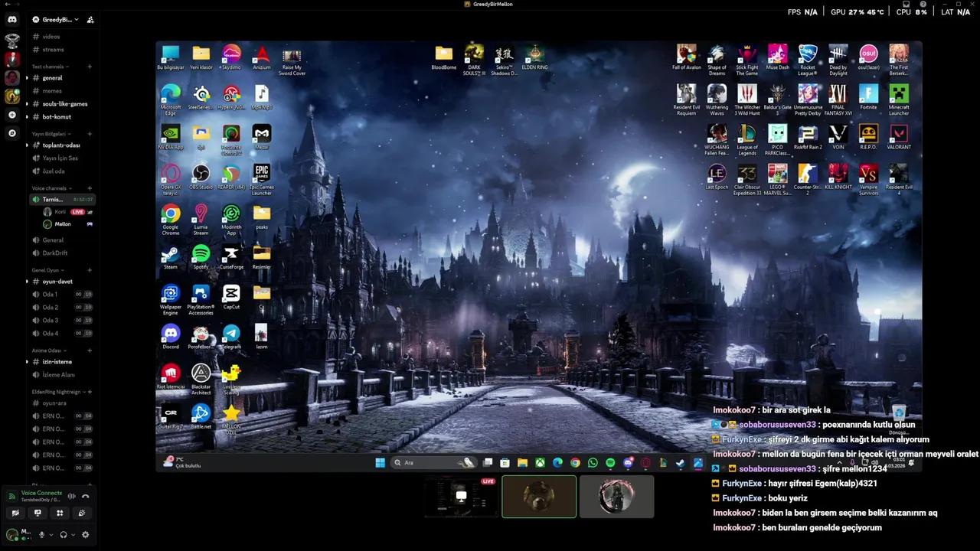Open the streams channel
This screenshot has height=551, width=980.
tap(61, 50)
